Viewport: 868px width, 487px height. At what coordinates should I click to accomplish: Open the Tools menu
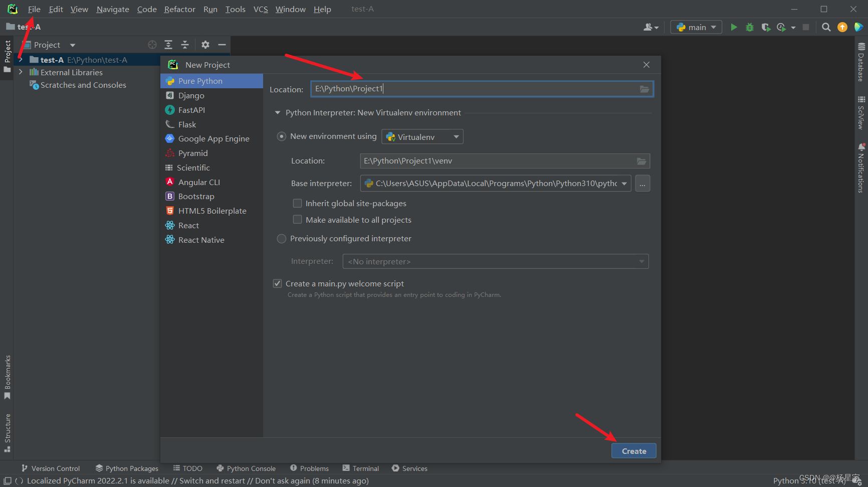[235, 9]
